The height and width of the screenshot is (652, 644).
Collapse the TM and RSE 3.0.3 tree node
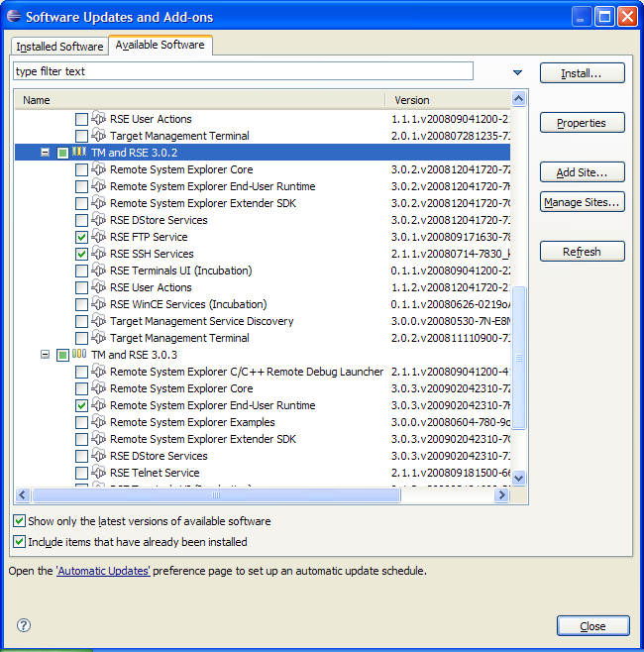tap(45, 355)
